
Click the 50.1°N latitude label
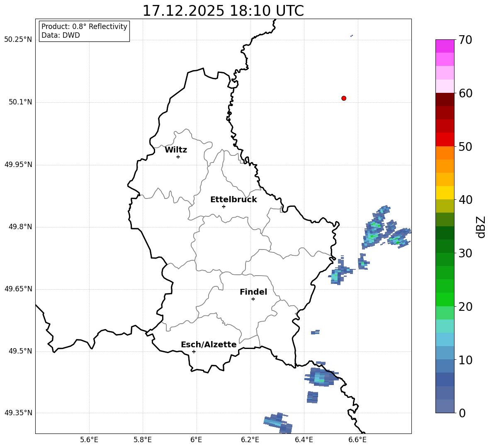coord(20,102)
